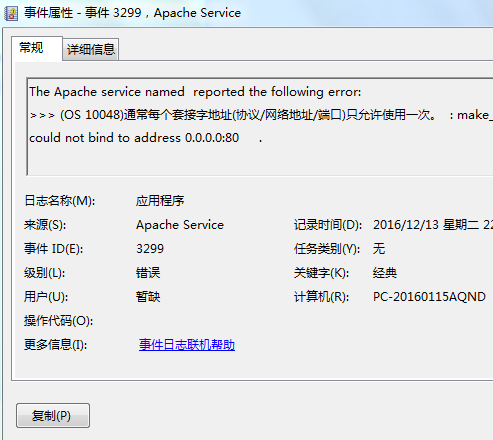This screenshot has width=493, height=440.
Task: Click the Event Properties window icon in title bar
Action: [11, 14]
